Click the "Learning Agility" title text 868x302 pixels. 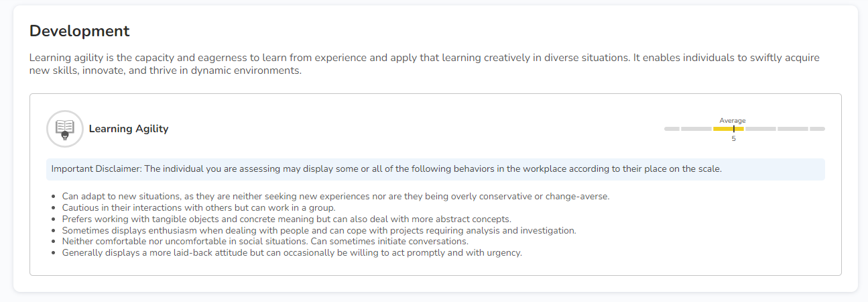click(x=129, y=129)
